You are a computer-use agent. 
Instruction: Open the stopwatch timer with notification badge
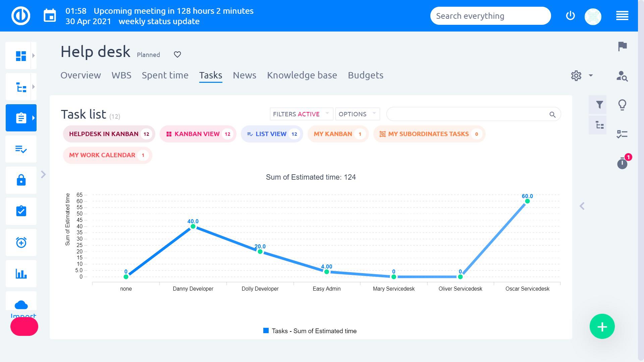tap(623, 163)
